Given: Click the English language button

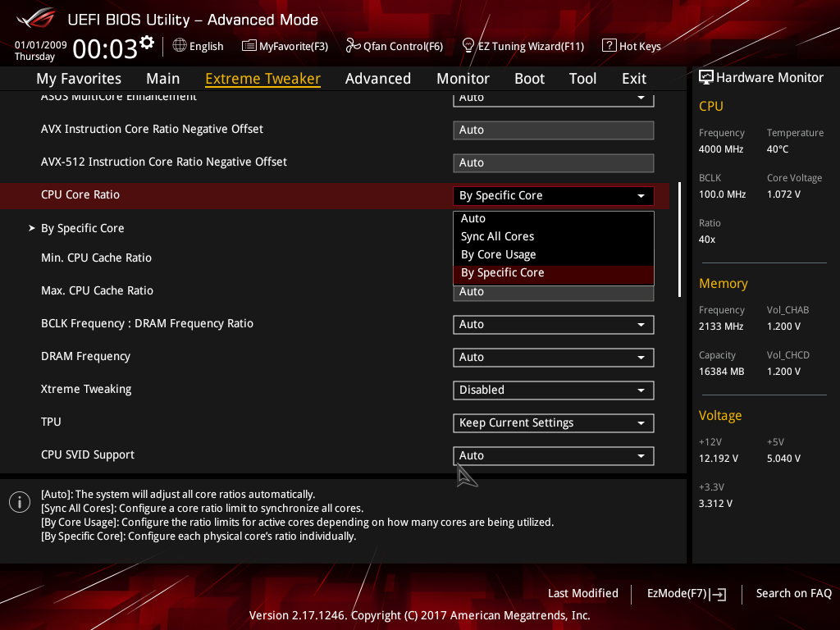Looking at the screenshot, I should pyautogui.click(x=199, y=46).
